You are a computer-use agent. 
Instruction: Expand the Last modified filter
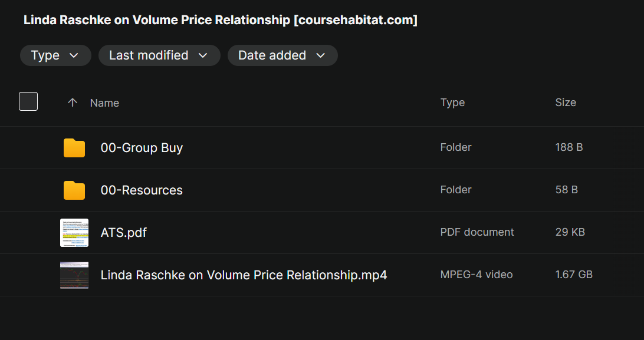pyautogui.click(x=159, y=55)
